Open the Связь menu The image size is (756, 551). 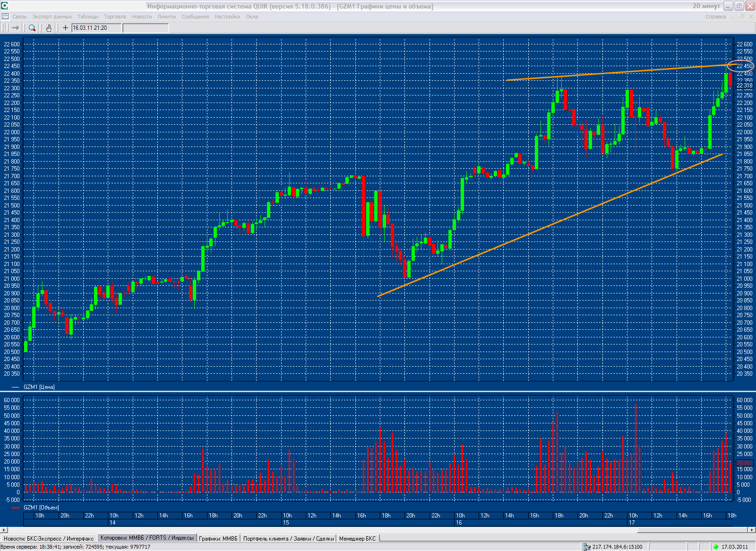(x=19, y=17)
